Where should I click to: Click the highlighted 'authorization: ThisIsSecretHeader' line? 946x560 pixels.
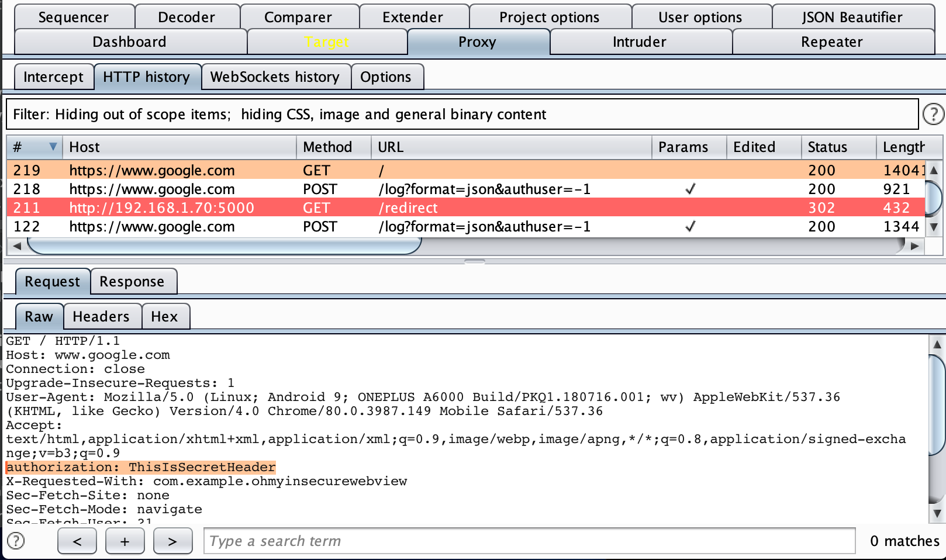[141, 467]
